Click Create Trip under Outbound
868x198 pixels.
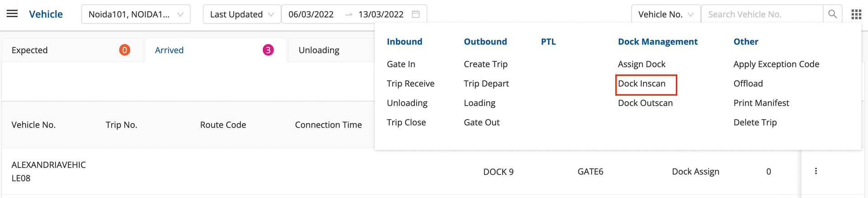486,64
